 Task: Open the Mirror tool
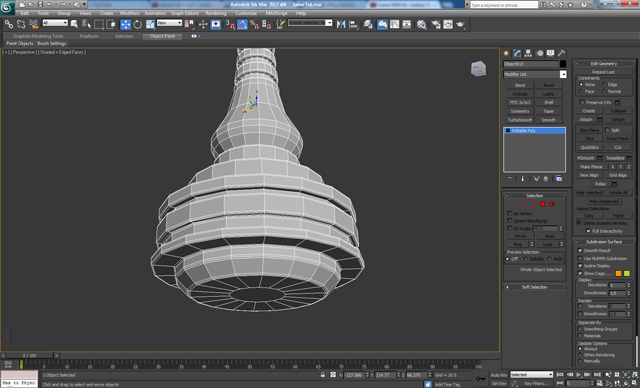341,24
